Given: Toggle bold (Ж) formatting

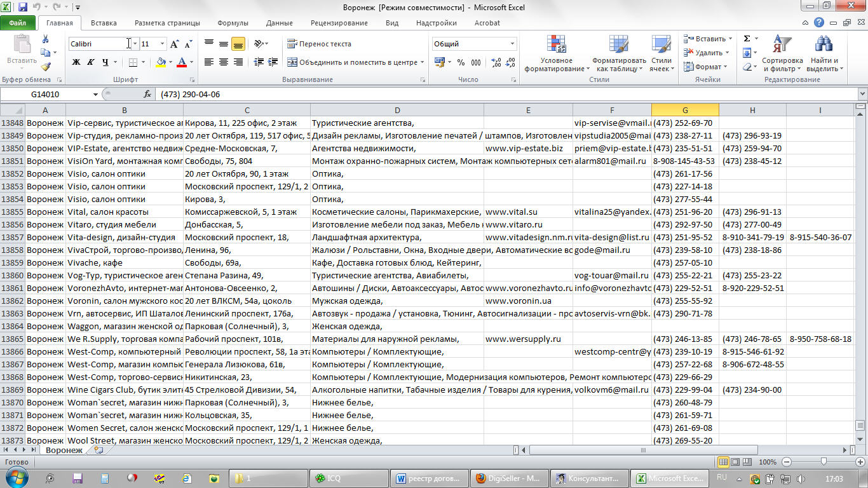Looking at the screenshot, I should point(76,62).
